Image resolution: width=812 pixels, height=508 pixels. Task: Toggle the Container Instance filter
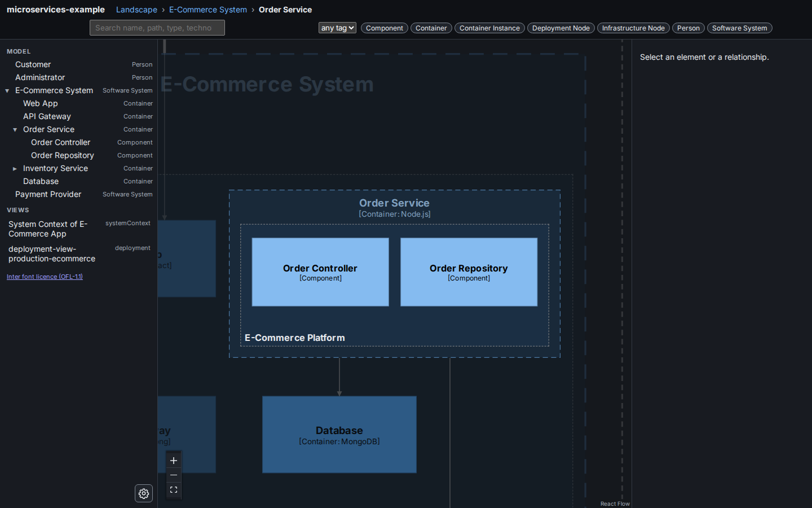tap(489, 28)
